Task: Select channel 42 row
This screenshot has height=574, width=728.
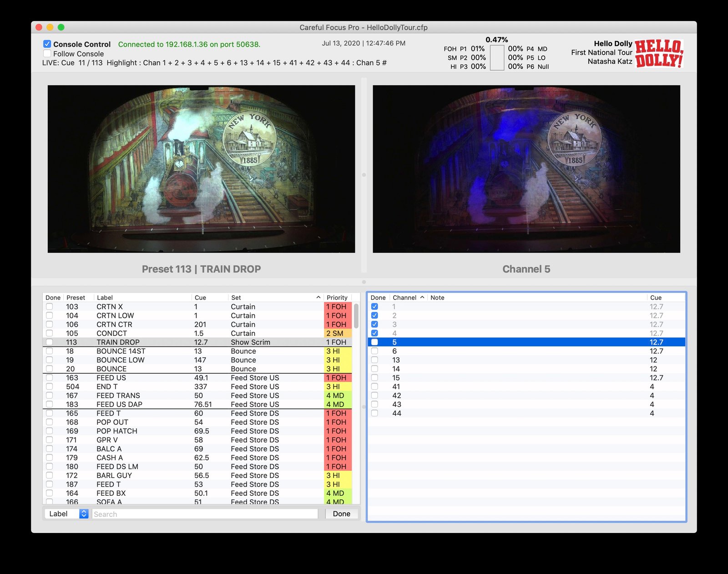Action: pyautogui.click(x=526, y=395)
